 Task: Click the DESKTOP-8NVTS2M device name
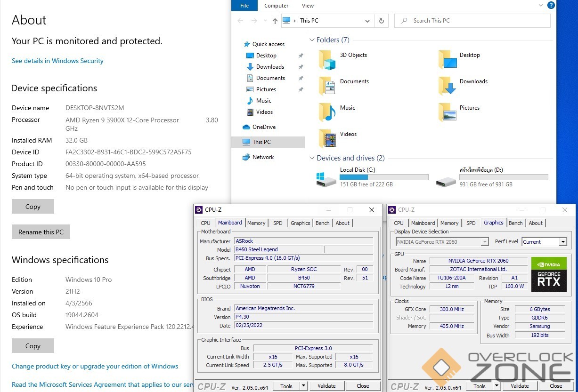pyautogui.click(x=95, y=108)
